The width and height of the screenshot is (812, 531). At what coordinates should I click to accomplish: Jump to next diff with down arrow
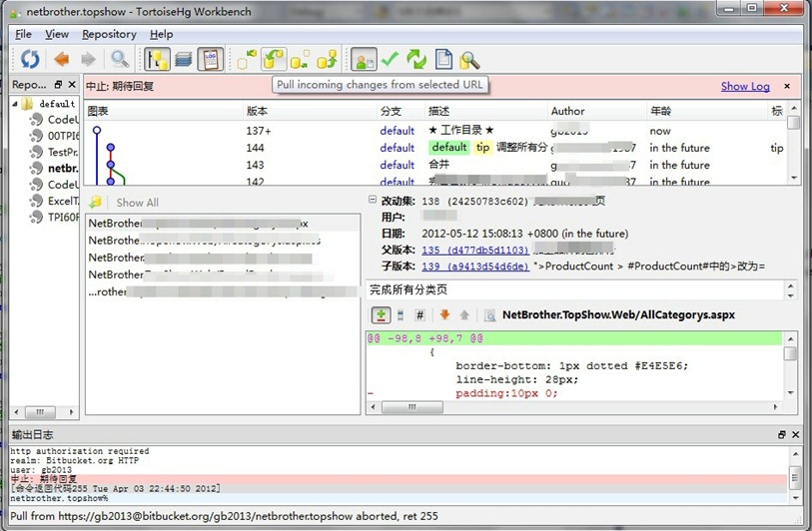pos(444,314)
